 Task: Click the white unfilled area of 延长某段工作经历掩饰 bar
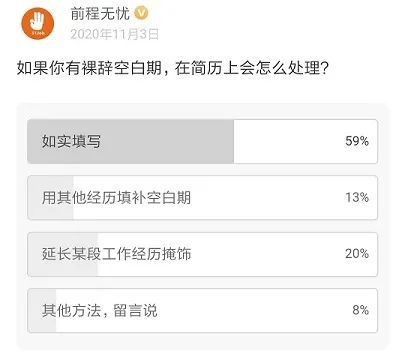(x=238, y=254)
